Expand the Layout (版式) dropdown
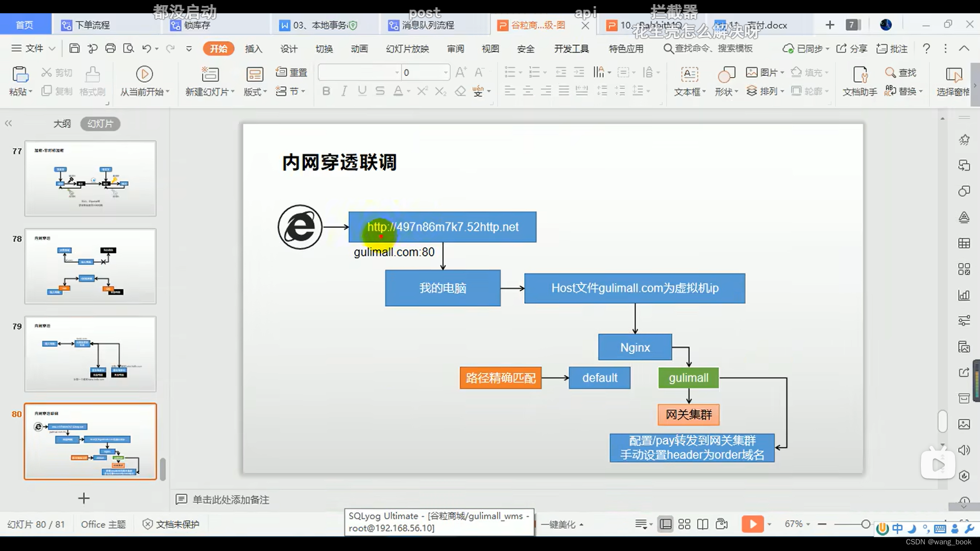This screenshot has width=980, height=551. 255,92
